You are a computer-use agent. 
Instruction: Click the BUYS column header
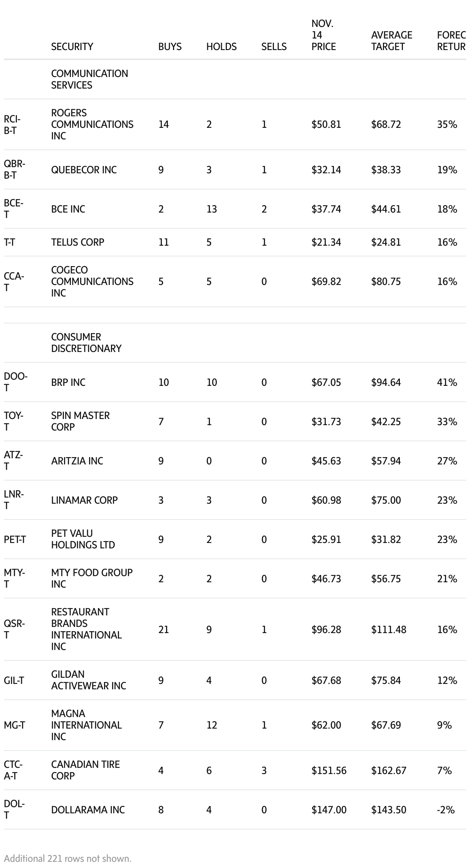click(170, 47)
